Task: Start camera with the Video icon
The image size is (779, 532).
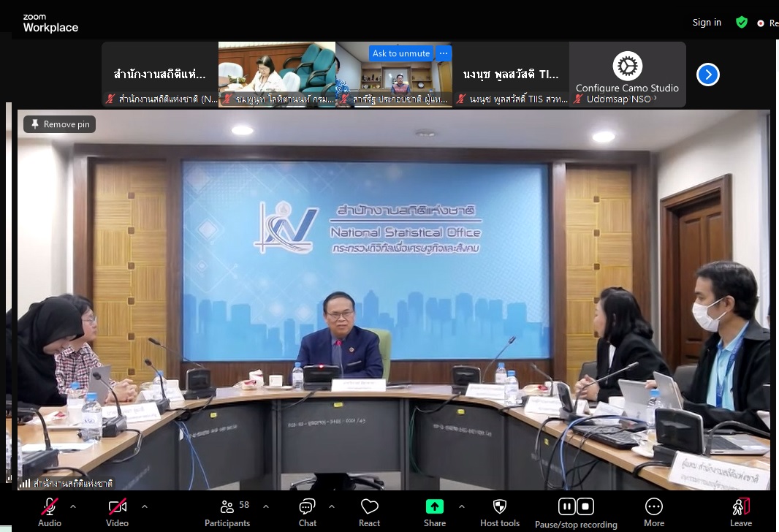Action: tap(117, 506)
